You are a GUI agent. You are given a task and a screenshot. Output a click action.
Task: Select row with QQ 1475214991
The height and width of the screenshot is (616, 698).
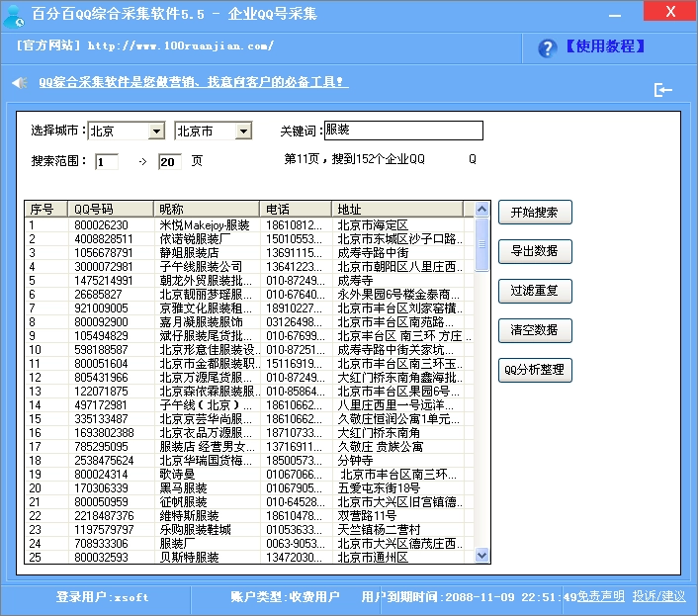[249, 281]
